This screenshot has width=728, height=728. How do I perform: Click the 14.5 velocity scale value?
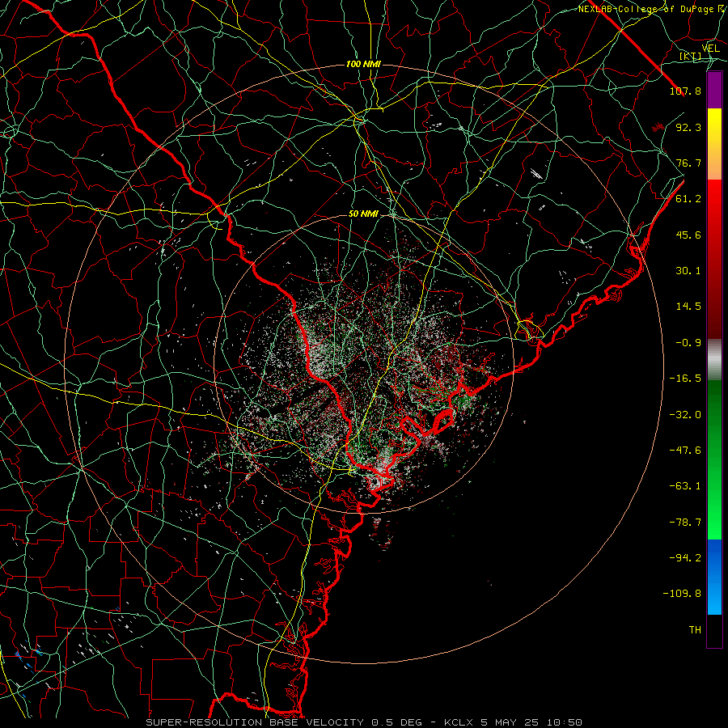click(x=688, y=307)
